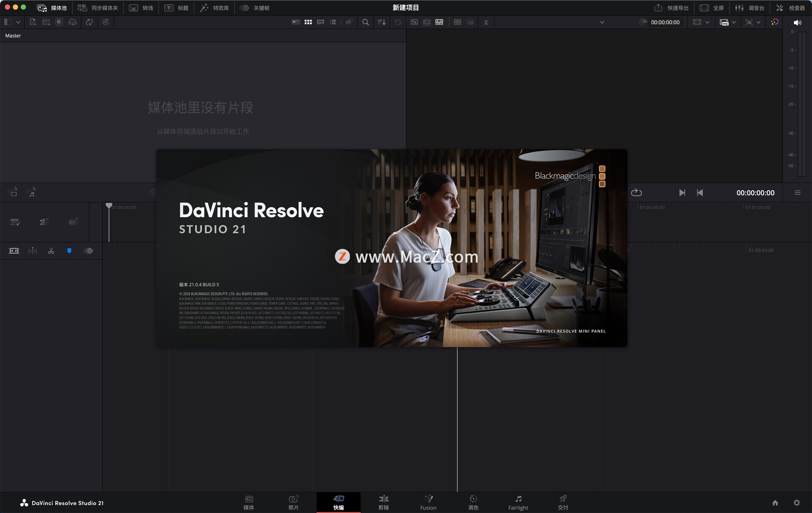
Task: Click the source tape viewer mode icon
Action: coord(427,22)
